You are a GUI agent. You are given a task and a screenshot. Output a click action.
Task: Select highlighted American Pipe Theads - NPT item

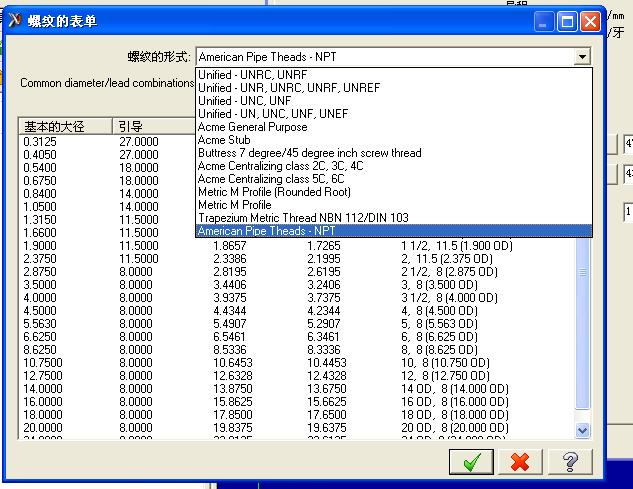[x=394, y=231]
